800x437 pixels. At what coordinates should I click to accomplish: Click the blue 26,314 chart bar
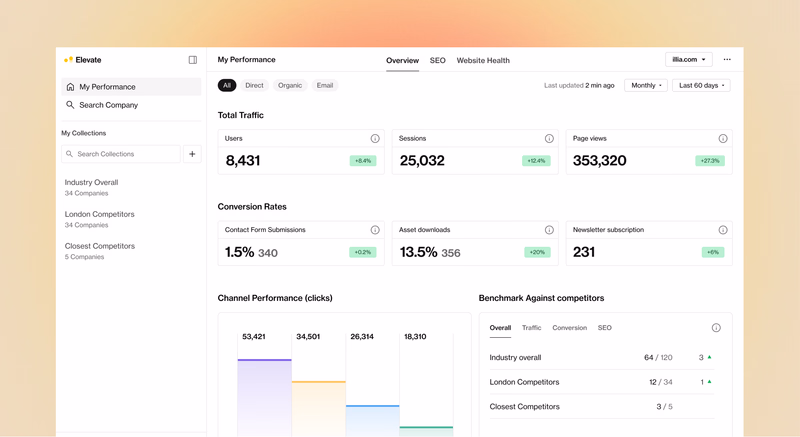tap(372, 421)
